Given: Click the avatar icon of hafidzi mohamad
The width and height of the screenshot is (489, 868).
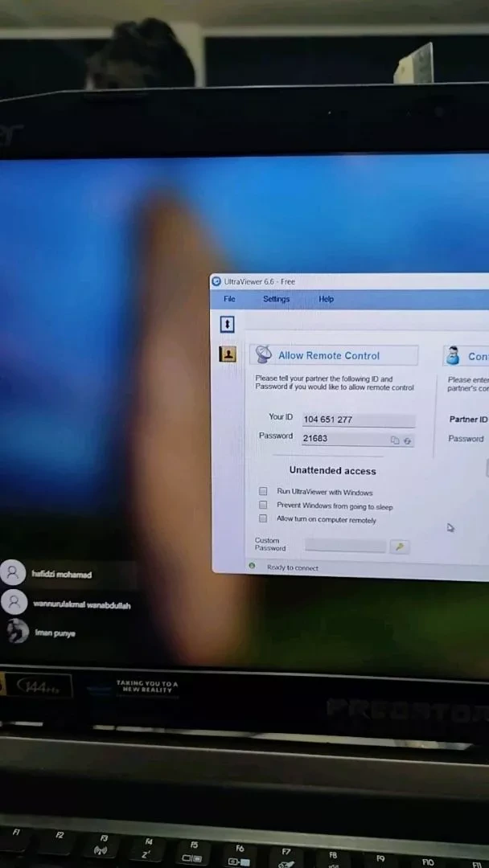Looking at the screenshot, I should (13, 573).
